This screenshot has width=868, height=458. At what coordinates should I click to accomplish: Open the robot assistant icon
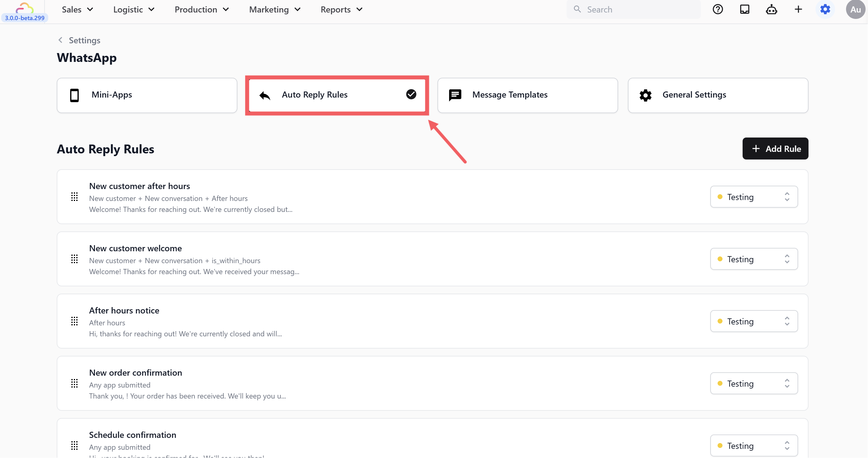point(771,9)
